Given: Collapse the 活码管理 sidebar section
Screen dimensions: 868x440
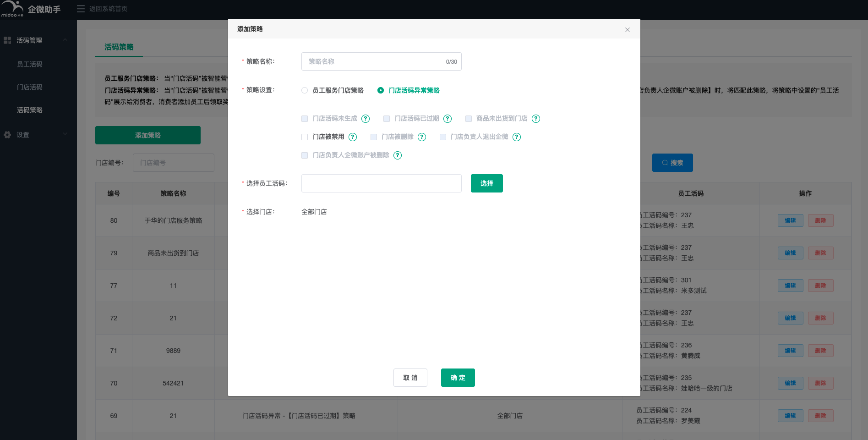Looking at the screenshot, I should (65, 40).
